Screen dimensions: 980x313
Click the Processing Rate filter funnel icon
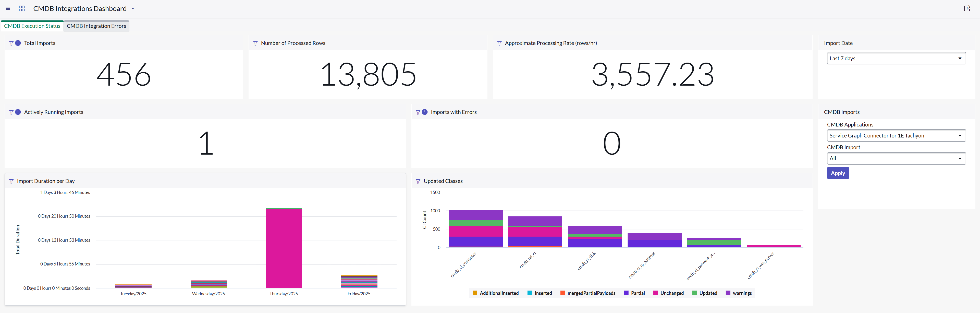tap(499, 43)
